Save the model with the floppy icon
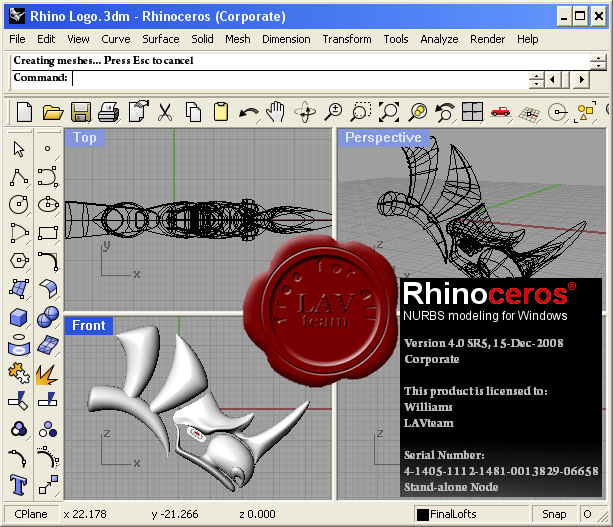This screenshot has width=613, height=527. click(x=81, y=112)
